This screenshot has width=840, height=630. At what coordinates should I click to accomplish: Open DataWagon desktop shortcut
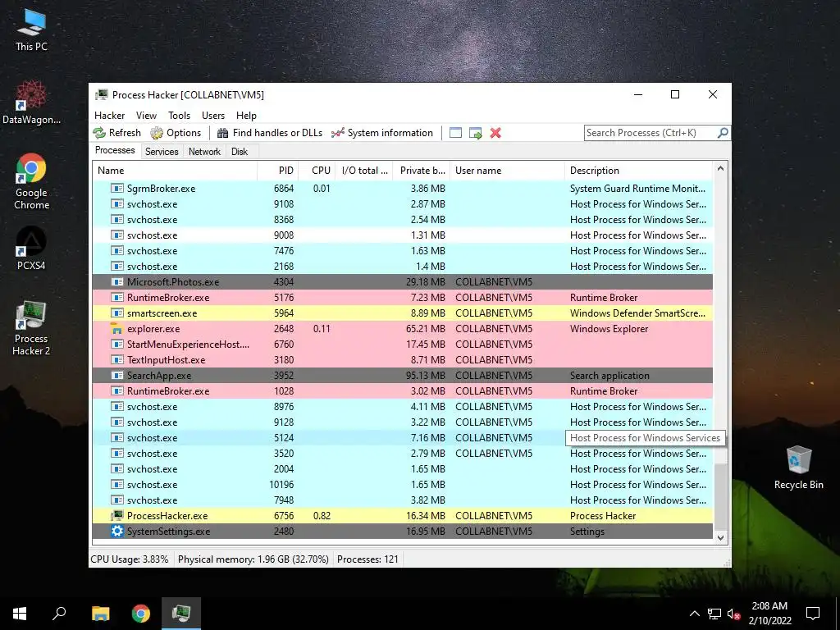point(31,103)
